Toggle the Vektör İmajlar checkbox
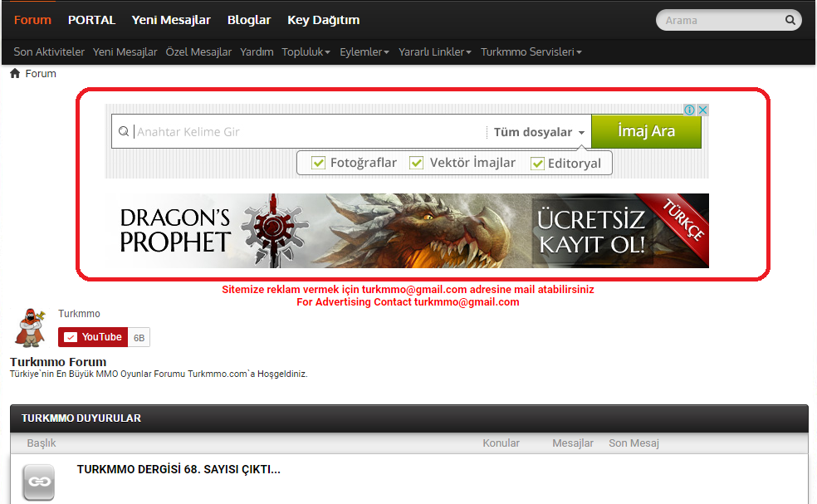This screenshot has width=817, height=504. pyautogui.click(x=417, y=163)
